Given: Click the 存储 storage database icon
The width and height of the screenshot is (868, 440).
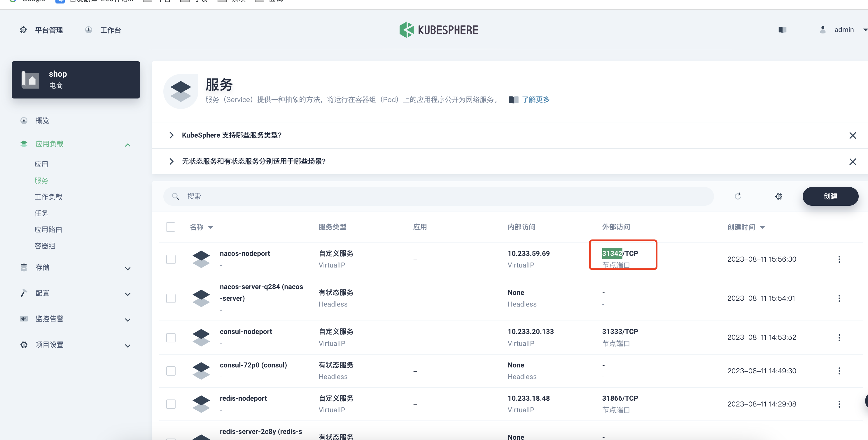Looking at the screenshot, I should (x=24, y=267).
